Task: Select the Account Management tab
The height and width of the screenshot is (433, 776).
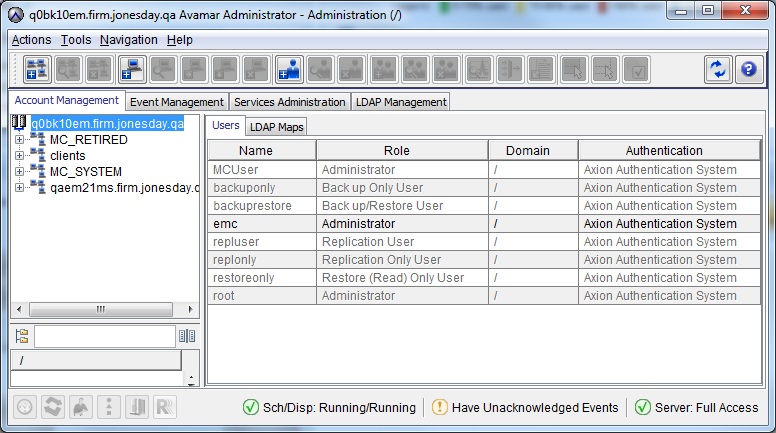Action: [67, 100]
